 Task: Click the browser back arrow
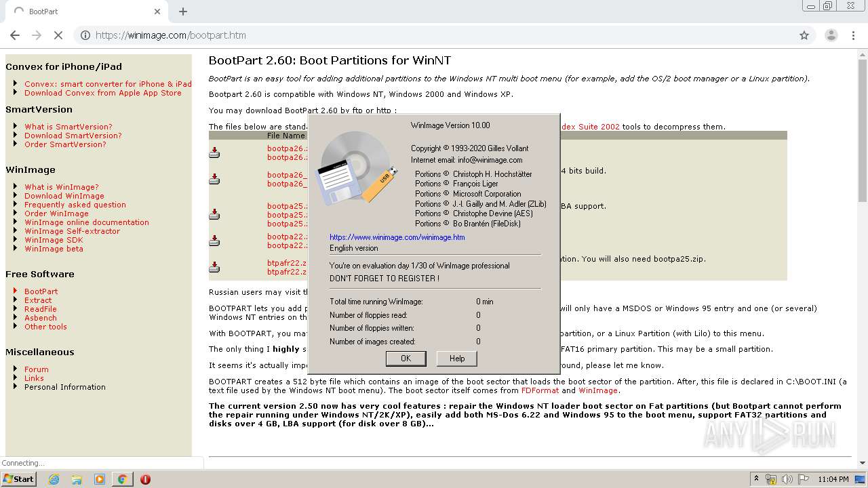point(15,35)
